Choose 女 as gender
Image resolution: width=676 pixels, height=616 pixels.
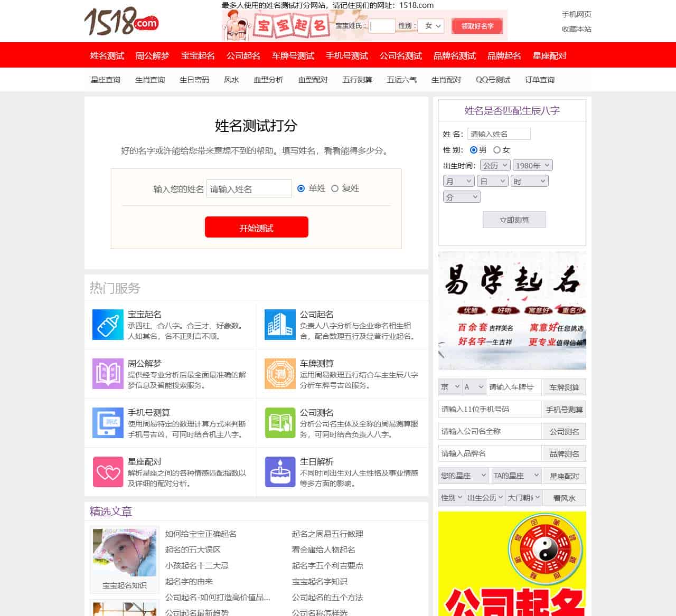point(497,150)
